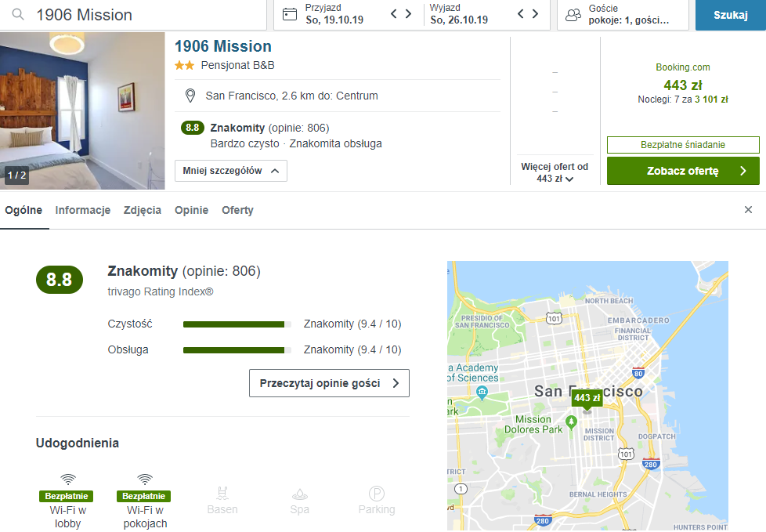Click the location pin icon

pyautogui.click(x=190, y=96)
